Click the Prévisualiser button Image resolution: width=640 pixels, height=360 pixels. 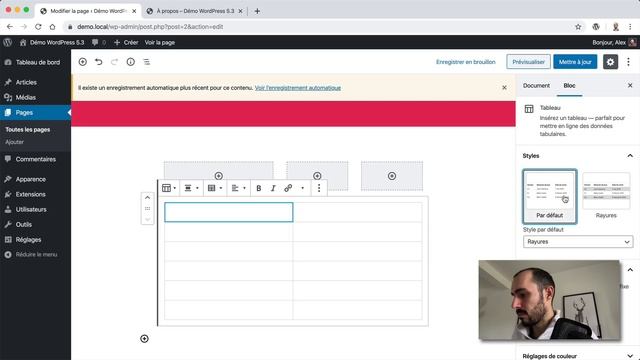click(x=529, y=62)
